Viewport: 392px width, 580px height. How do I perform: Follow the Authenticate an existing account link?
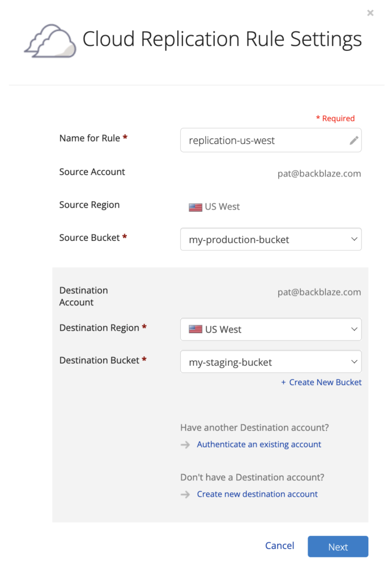(x=259, y=444)
